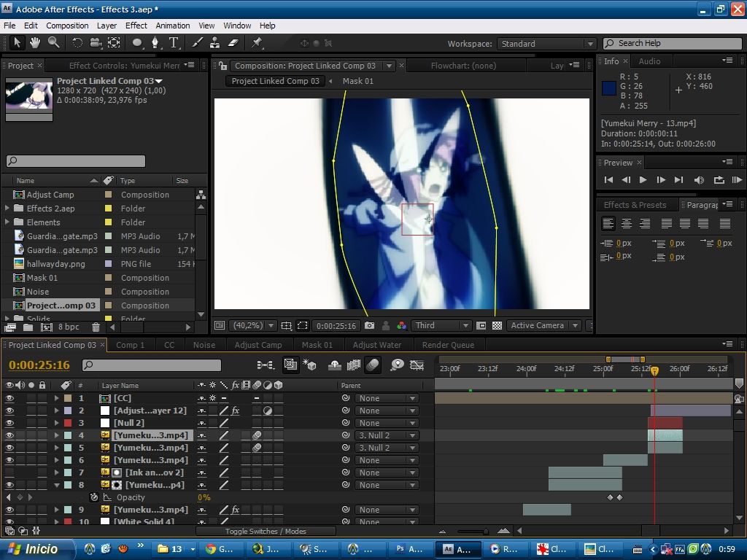Select the Brush tool
Screen dimensions: 747x560
coord(197,43)
